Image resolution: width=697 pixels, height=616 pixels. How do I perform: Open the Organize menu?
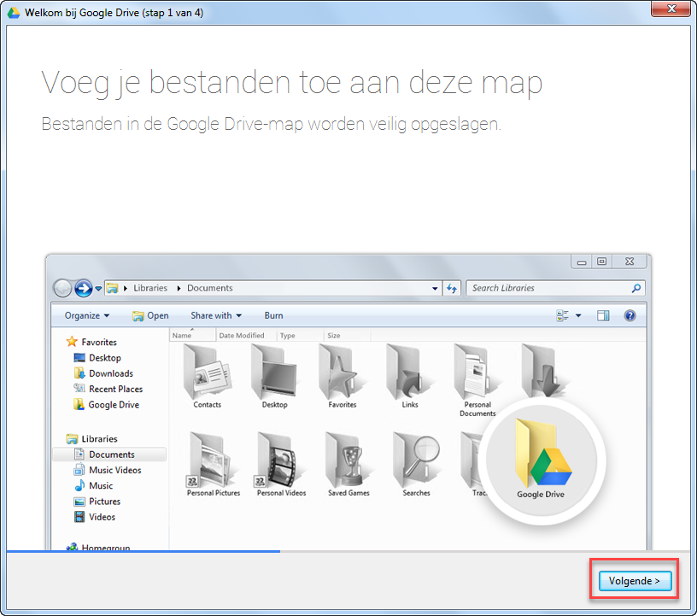tap(86, 316)
